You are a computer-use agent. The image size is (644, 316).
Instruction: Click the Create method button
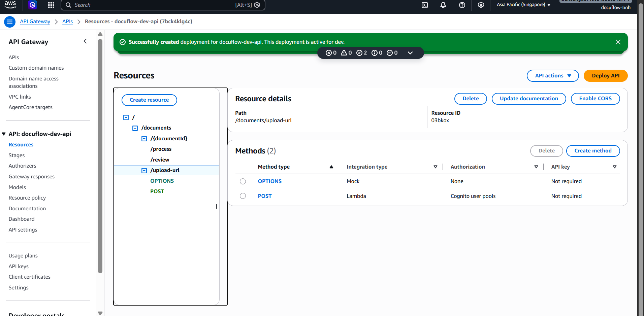(593, 151)
